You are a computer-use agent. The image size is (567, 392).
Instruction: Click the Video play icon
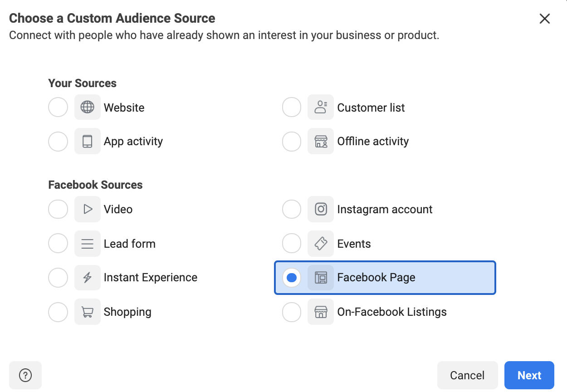(x=88, y=209)
